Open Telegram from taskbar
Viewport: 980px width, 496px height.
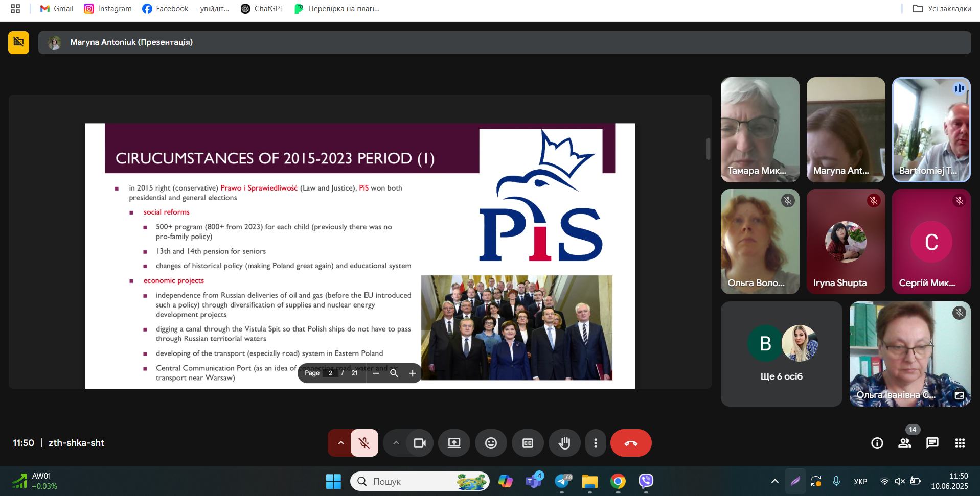pos(562,481)
